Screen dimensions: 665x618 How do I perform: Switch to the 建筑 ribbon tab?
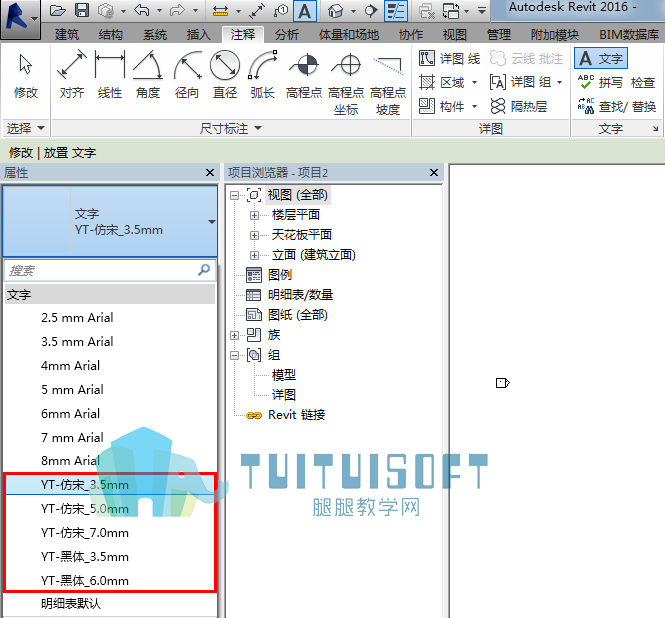[x=67, y=34]
